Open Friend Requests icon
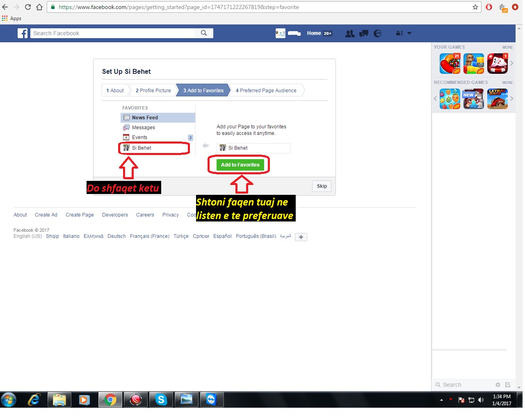This screenshot has height=420, width=525. tap(350, 34)
